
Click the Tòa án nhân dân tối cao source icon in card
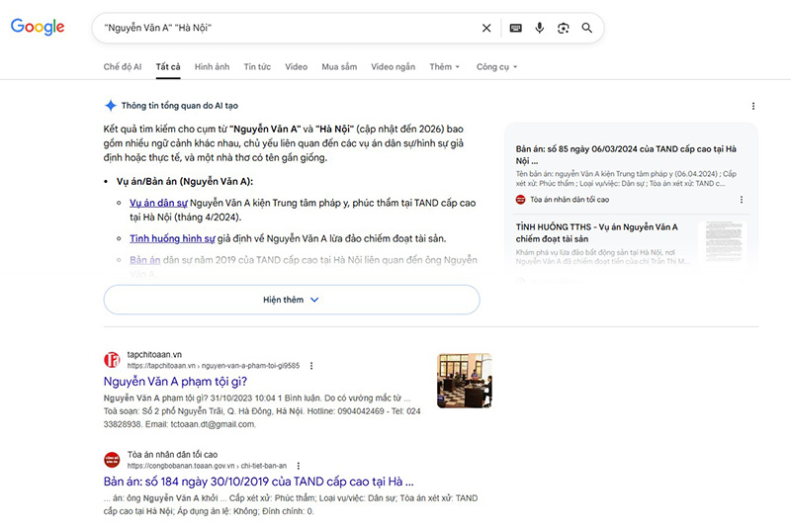point(521,200)
